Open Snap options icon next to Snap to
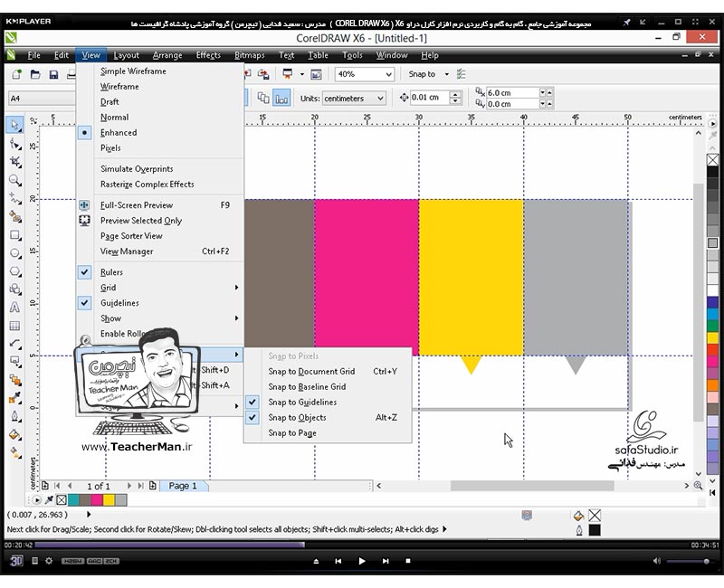This screenshot has height=588, width=724. (x=461, y=74)
